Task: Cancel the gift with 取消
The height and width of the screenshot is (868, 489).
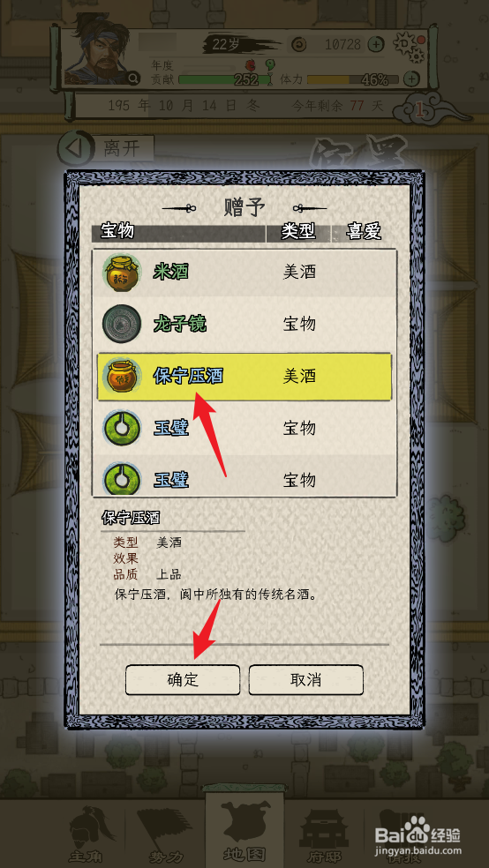Action: coord(305,680)
